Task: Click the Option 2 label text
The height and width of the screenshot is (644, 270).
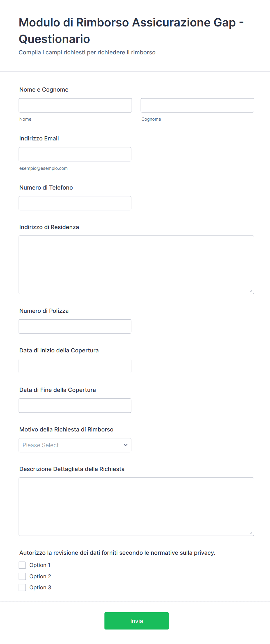Action: tap(40, 576)
